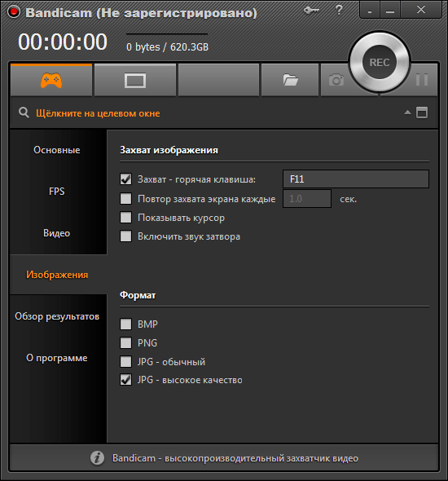Click the info icon in status bar
The height and width of the screenshot is (481, 448).
97,458
